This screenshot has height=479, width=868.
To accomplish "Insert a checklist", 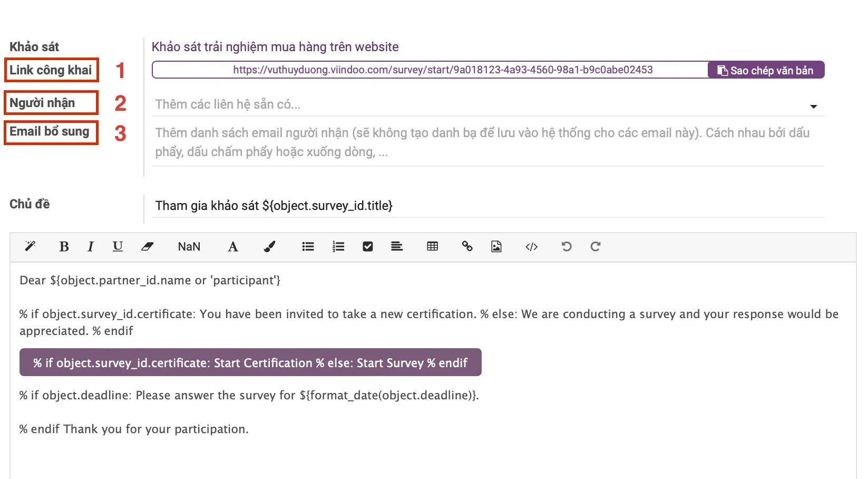I will pos(368,246).
